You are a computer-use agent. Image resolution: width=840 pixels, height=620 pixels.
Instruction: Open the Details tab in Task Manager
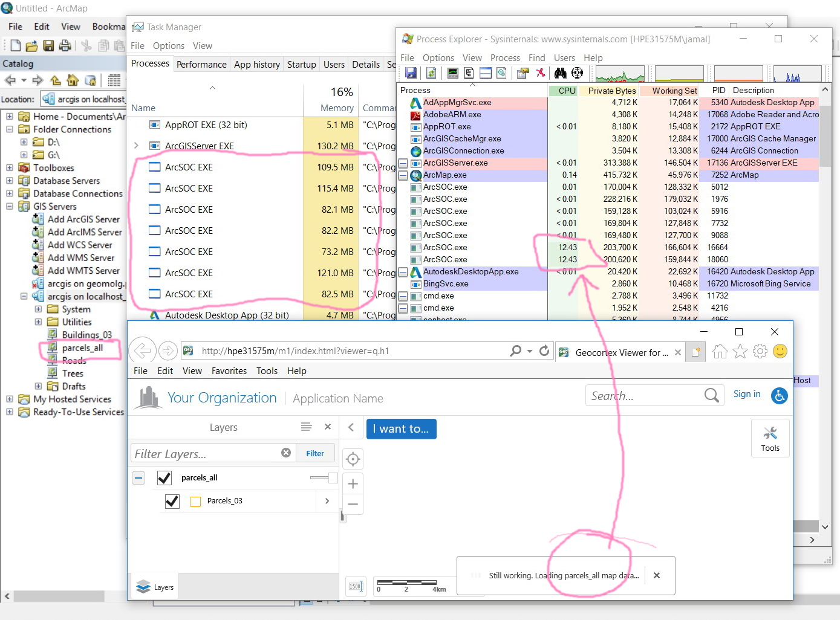point(366,65)
